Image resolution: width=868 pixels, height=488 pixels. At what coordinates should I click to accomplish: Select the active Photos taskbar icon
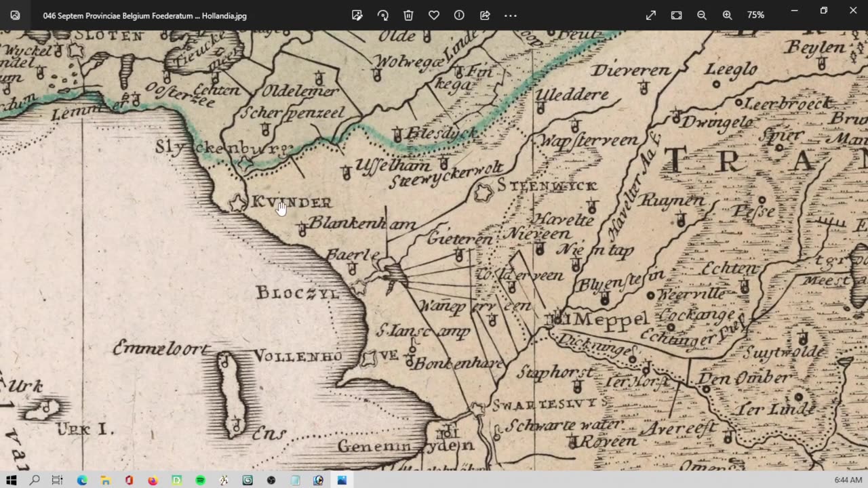pyautogui.click(x=342, y=480)
